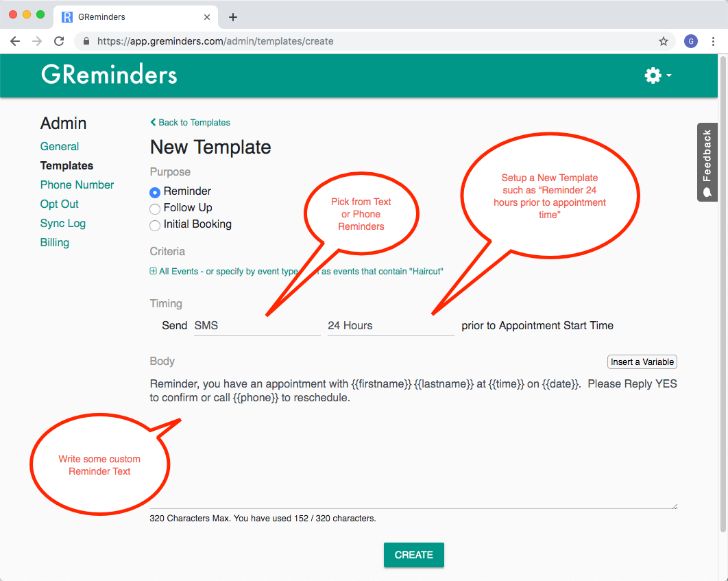Select the Reminder purpose radio
The width and height of the screenshot is (728, 581).
coord(155,192)
